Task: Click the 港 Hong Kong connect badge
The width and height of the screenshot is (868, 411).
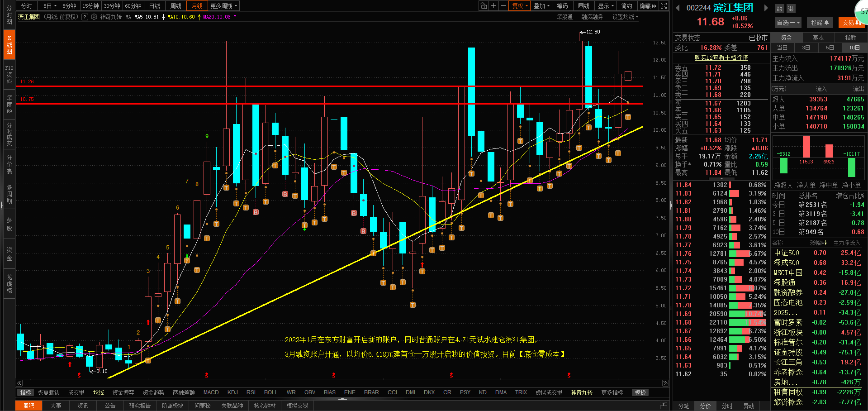Action: pyautogui.click(x=791, y=9)
